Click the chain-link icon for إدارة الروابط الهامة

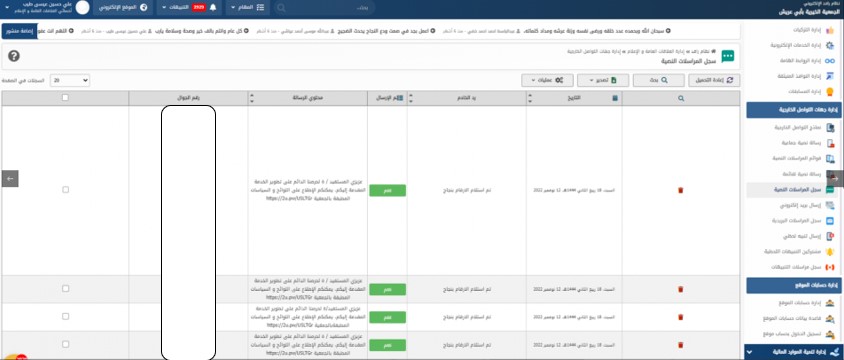pos(830,61)
